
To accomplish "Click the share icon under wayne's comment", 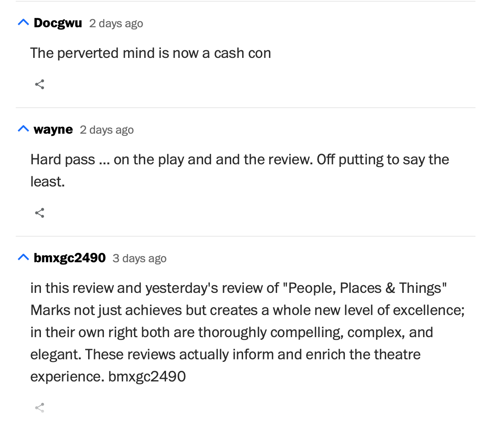I will click(40, 213).
